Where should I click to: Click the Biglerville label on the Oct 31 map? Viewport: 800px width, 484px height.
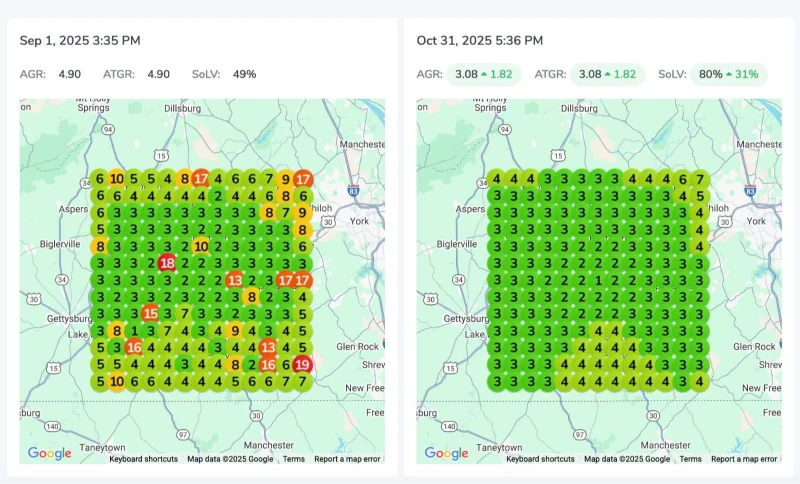[457, 244]
